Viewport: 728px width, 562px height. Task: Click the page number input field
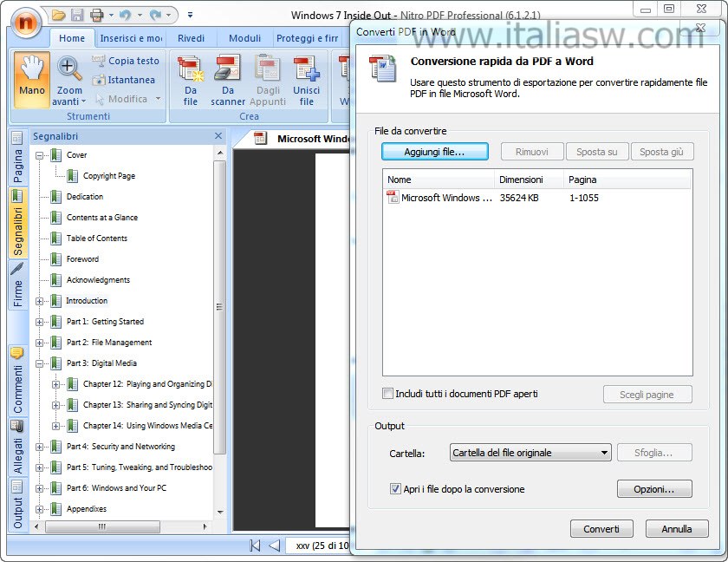click(x=318, y=546)
